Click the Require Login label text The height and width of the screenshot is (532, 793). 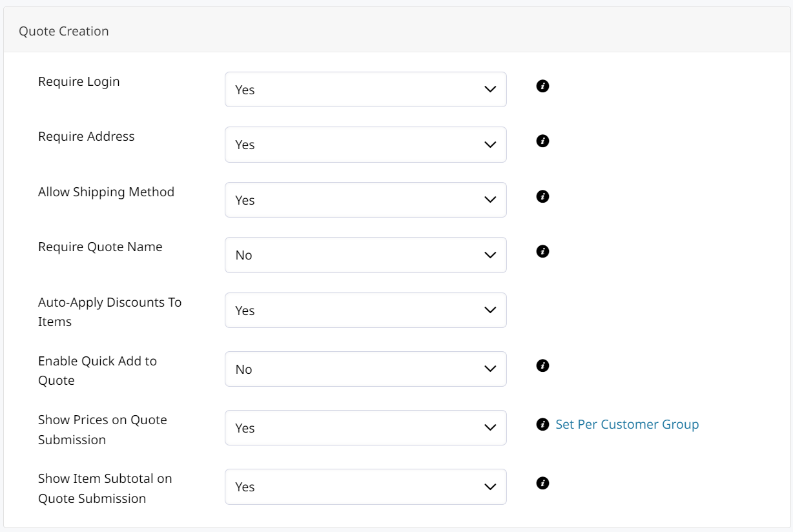click(x=79, y=81)
